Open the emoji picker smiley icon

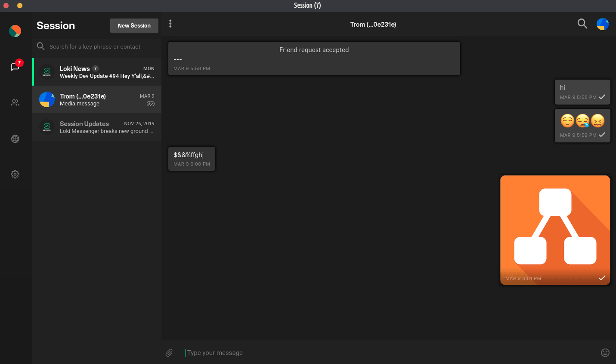[x=605, y=353]
